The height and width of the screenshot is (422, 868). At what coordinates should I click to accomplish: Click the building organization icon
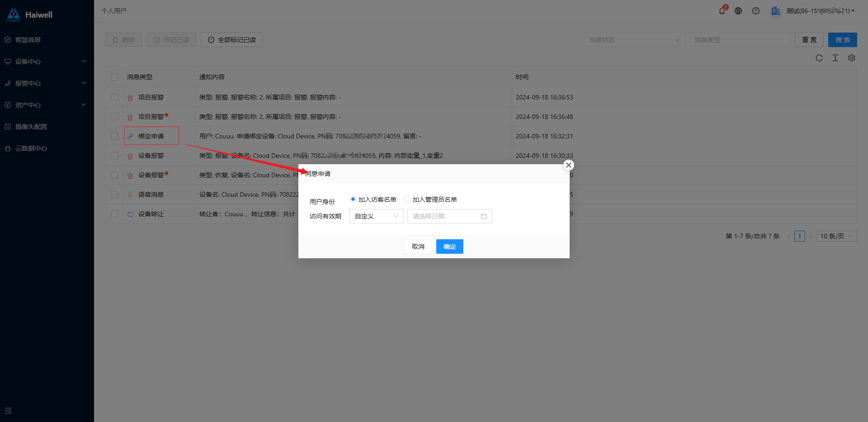tap(776, 11)
